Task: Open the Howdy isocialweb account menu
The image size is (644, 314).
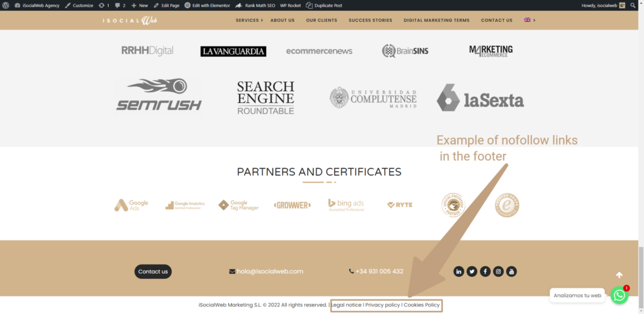Action: (x=603, y=5)
